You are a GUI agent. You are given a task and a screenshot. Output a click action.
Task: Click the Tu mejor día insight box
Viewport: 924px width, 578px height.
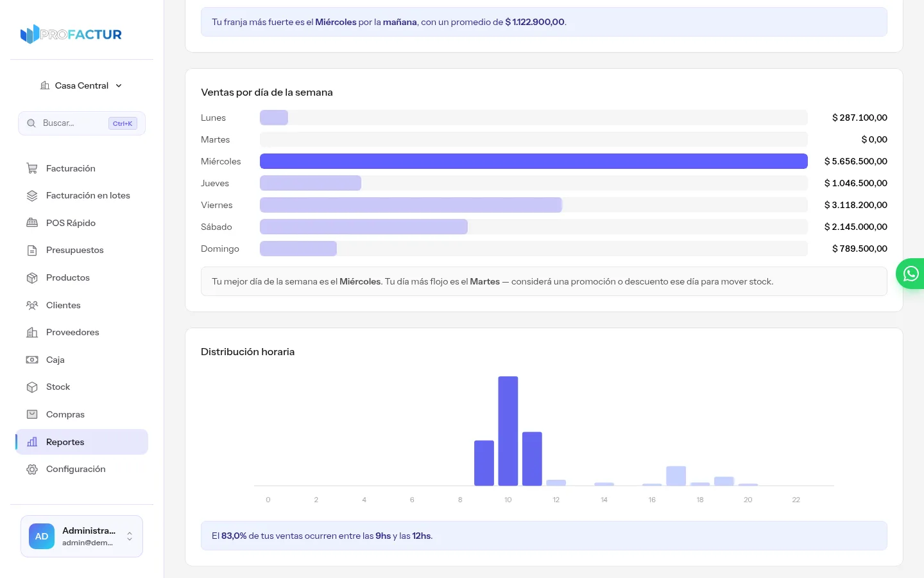(x=544, y=281)
